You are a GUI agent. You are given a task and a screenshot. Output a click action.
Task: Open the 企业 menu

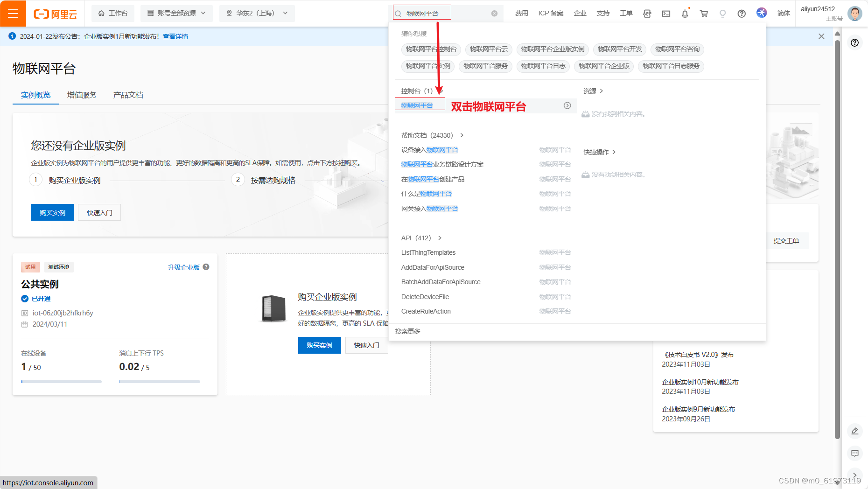580,13
